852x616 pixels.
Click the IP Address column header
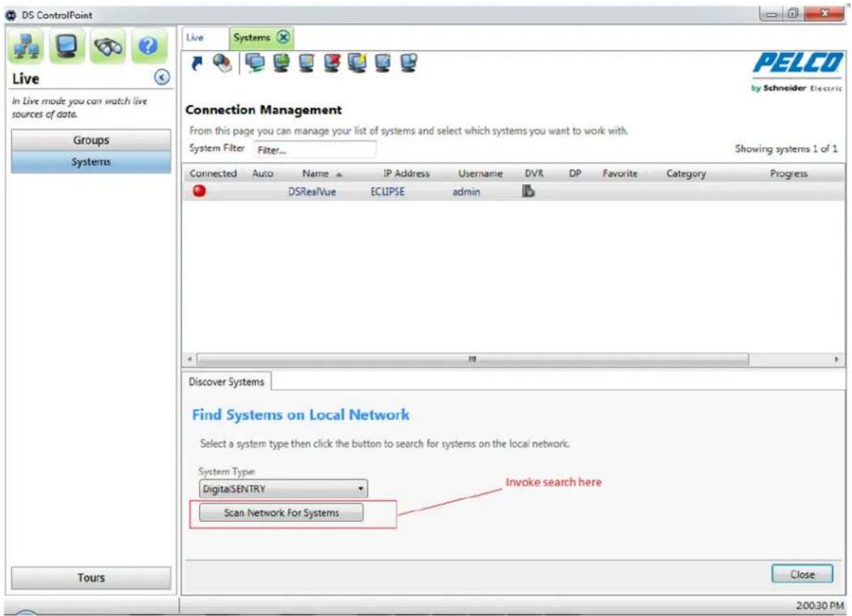407,173
